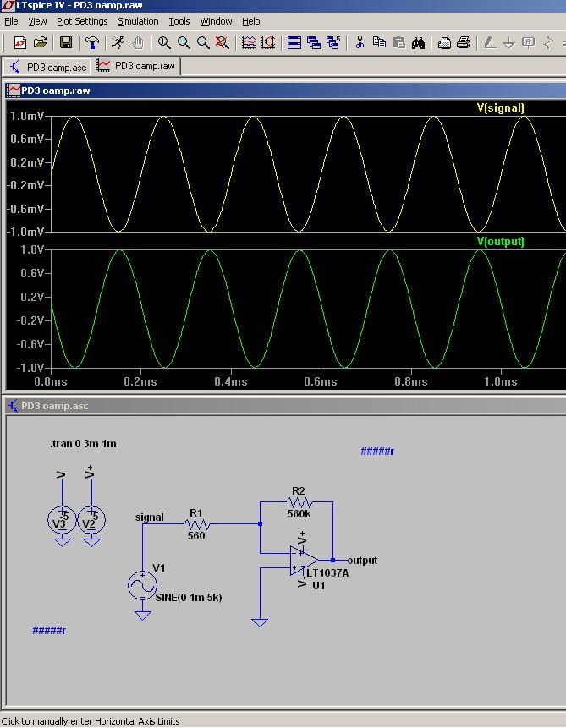The height and width of the screenshot is (728, 566).
Task: Select the copy tool icon
Action: tap(379, 43)
